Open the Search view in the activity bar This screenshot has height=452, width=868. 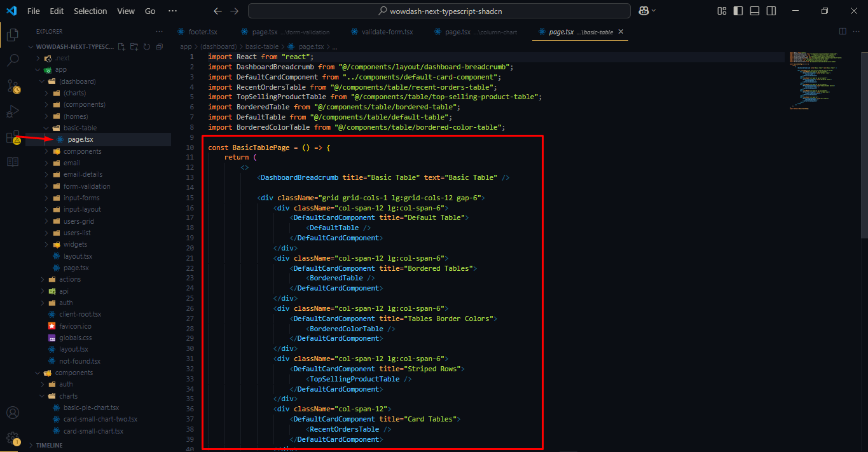point(12,60)
